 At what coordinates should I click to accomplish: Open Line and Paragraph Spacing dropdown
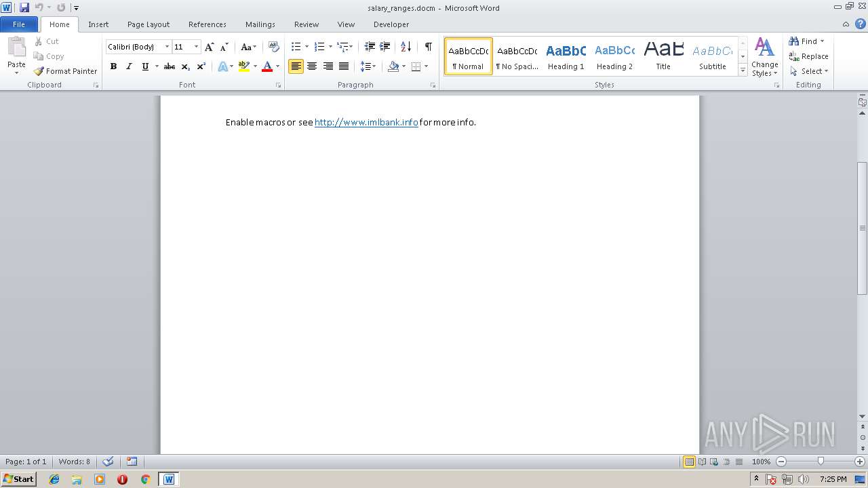(x=368, y=66)
